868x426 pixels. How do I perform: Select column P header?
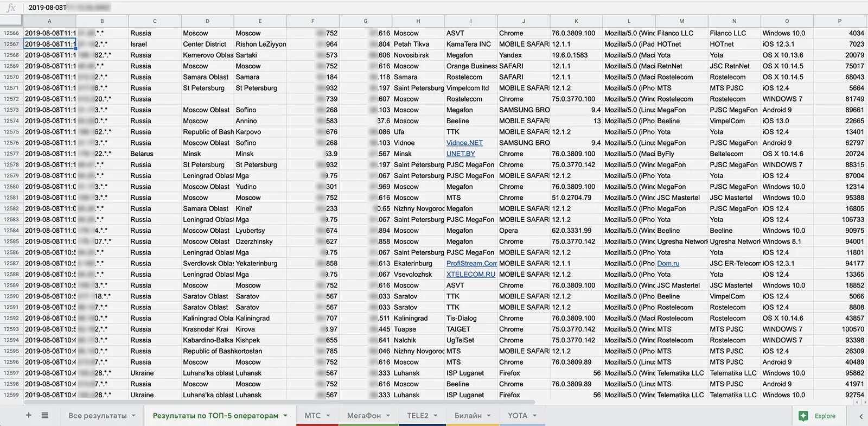click(839, 21)
